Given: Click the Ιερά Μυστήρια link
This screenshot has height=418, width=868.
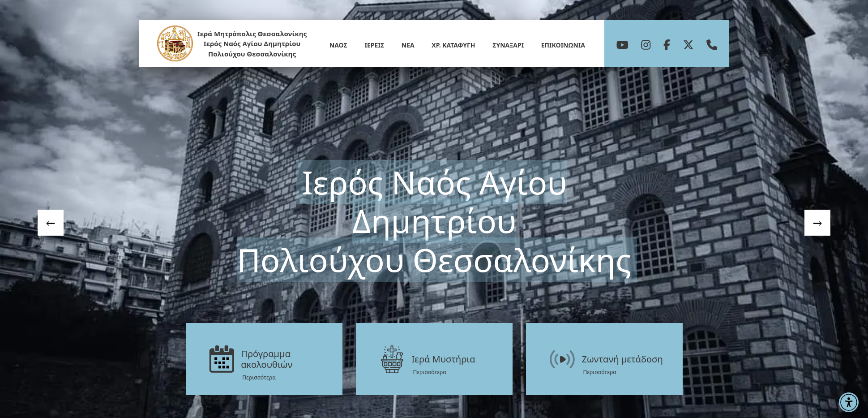Looking at the screenshot, I should [443, 359].
